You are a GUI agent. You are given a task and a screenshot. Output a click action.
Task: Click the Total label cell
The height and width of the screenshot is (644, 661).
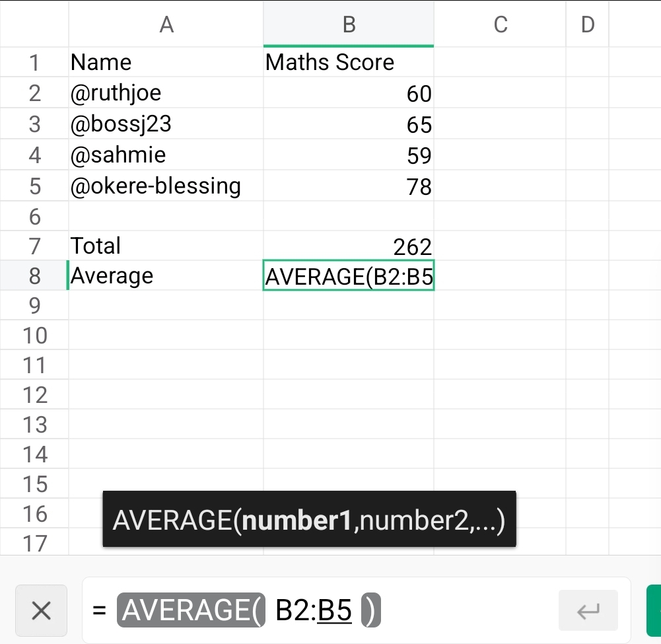pyautogui.click(x=166, y=246)
